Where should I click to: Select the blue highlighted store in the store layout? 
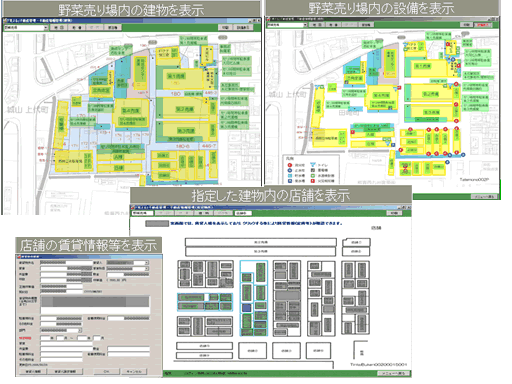click(246, 308)
